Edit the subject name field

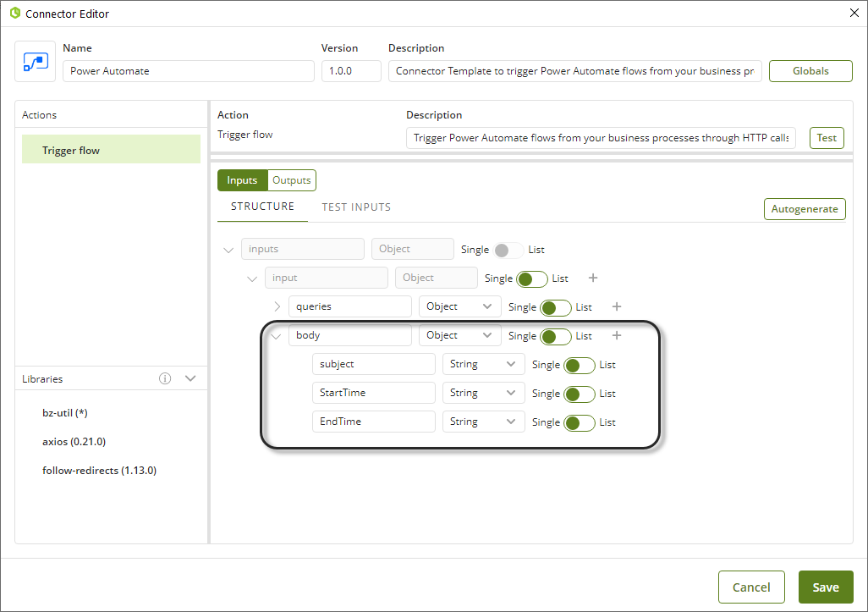pyautogui.click(x=374, y=364)
